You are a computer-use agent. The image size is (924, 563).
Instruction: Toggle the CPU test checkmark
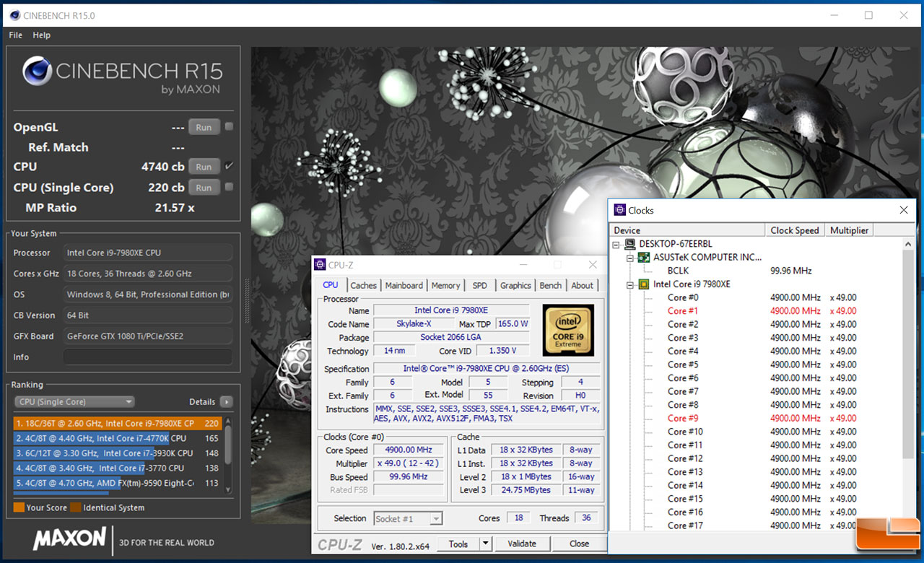pyautogui.click(x=229, y=166)
